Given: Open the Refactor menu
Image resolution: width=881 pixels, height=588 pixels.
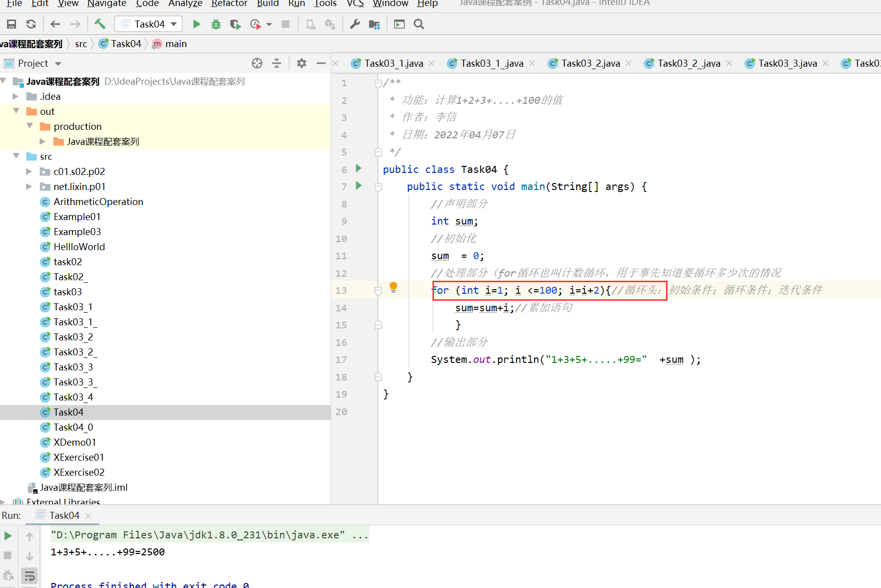Looking at the screenshot, I should click(229, 4).
